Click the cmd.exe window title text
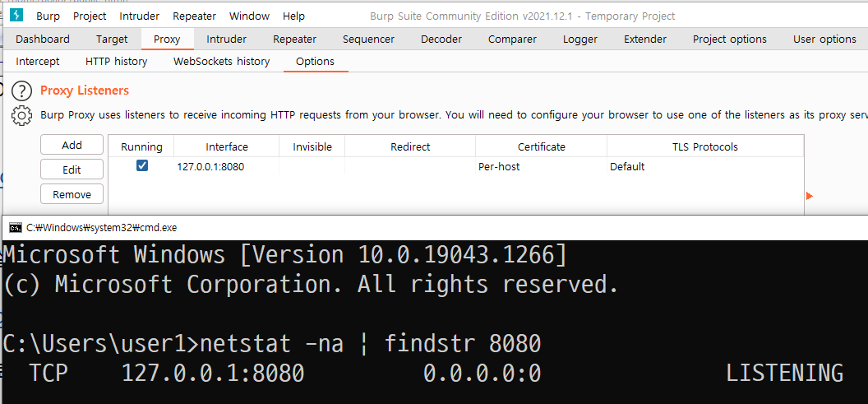868x404 pixels. [x=101, y=228]
